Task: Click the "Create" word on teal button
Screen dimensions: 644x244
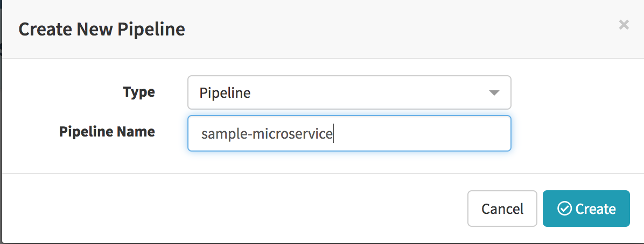Action: (596, 209)
